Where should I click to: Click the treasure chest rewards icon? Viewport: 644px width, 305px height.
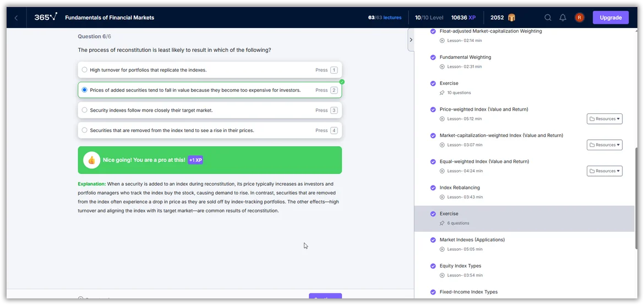point(512,18)
